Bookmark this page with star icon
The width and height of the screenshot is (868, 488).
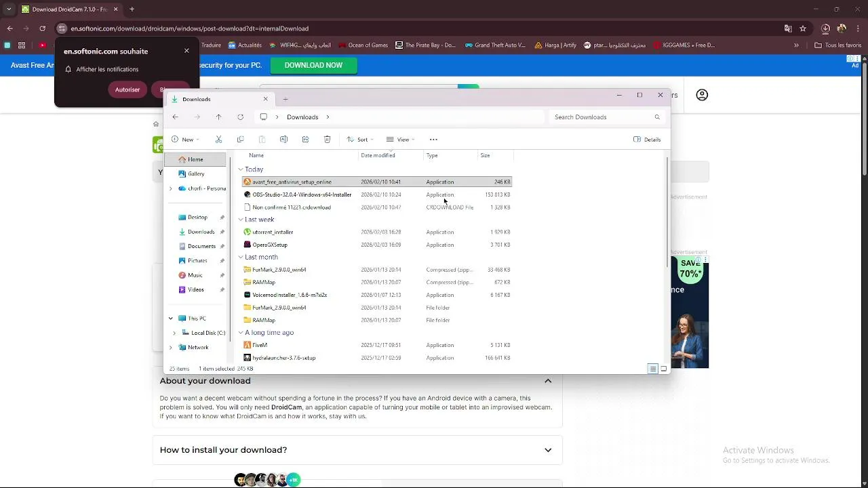803,28
